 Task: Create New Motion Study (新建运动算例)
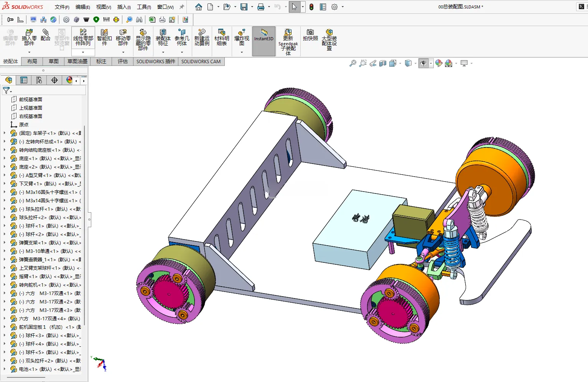pos(202,38)
